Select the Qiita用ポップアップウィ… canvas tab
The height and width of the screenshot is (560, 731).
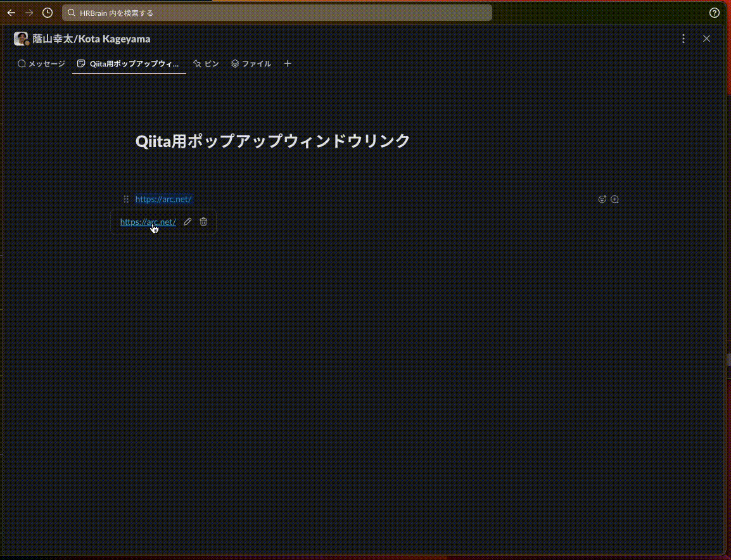[129, 63]
